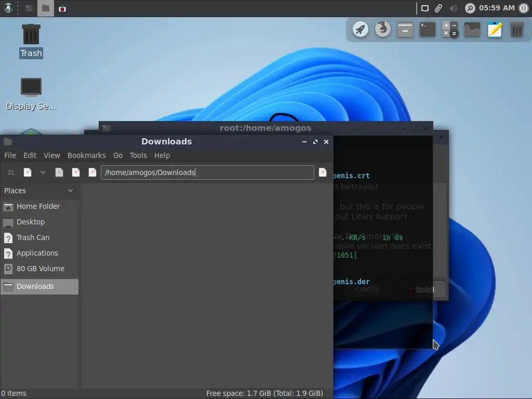Click the /home/amogos/Downloads path field

point(207,172)
